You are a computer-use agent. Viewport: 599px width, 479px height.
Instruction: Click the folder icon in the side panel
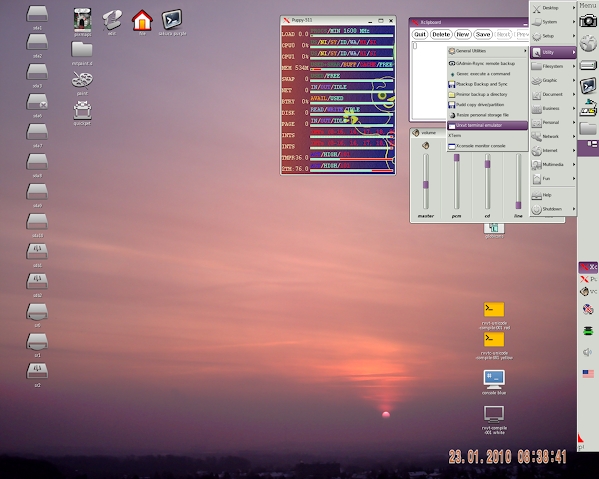[x=588, y=129]
